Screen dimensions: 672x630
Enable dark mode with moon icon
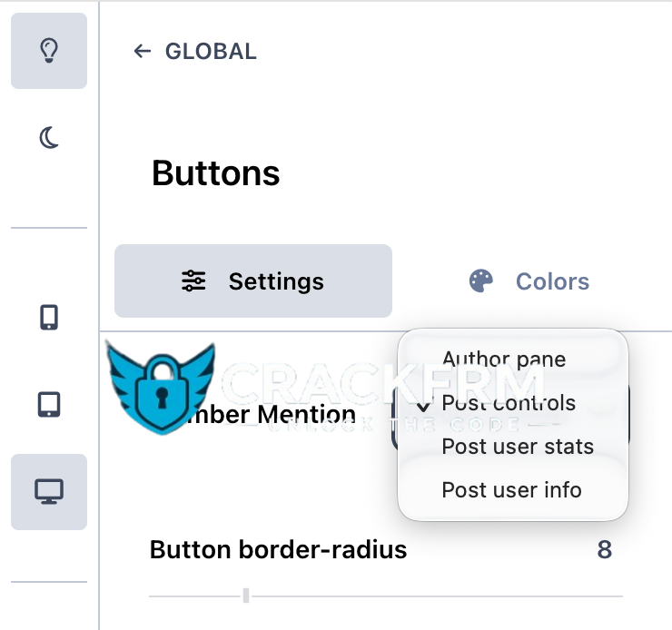pyautogui.click(x=49, y=138)
